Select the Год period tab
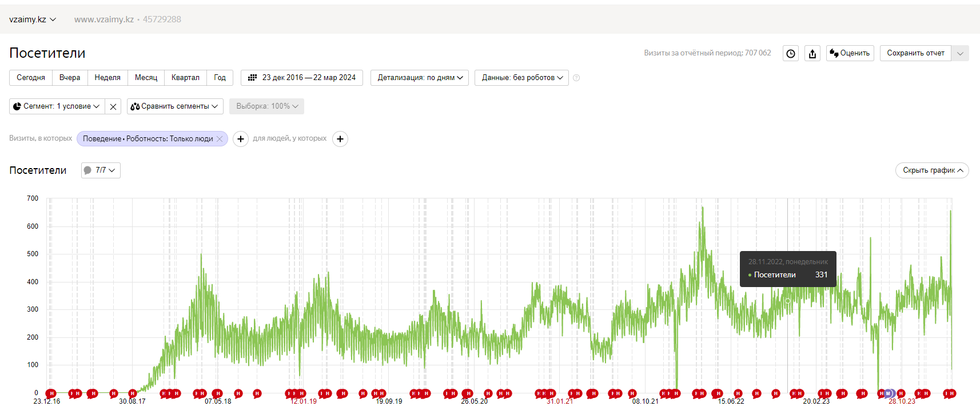980x410 pixels. tap(220, 78)
